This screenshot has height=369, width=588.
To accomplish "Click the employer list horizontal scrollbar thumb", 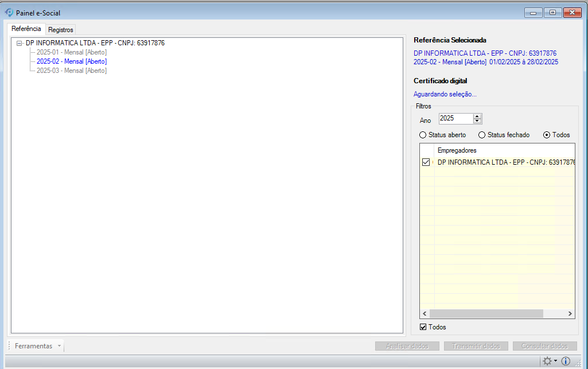I will pos(486,314).
